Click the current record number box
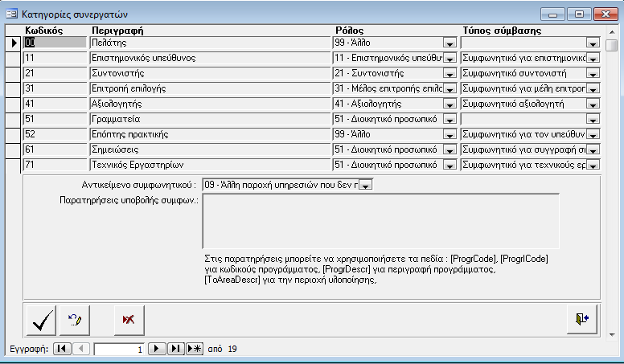624x364 pixels. [x=120, y=350]
